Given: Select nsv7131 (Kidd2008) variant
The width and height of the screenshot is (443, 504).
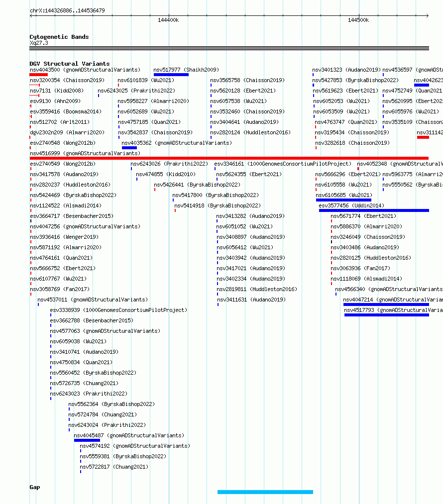Looking at the screenshot, I should point(57,91).
